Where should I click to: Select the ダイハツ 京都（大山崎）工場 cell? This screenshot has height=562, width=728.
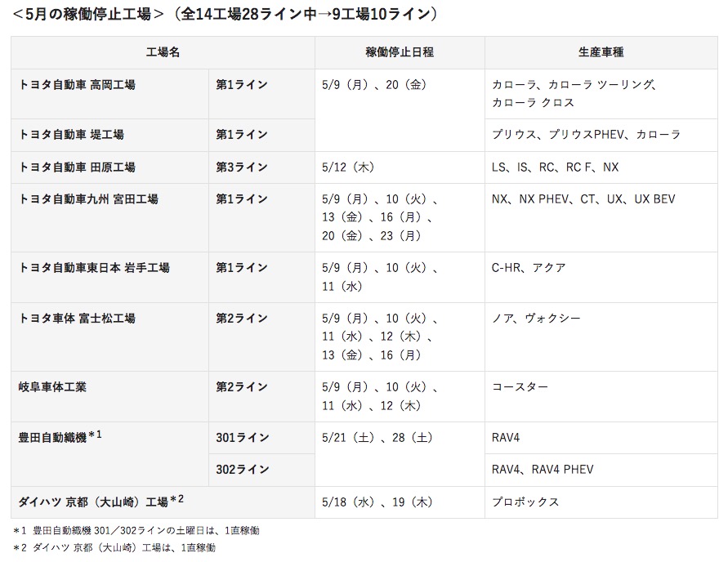coord(163,502)
